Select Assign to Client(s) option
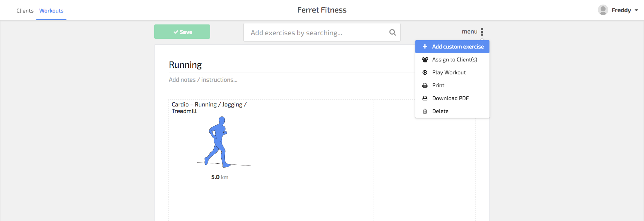Viewport: 644px width, 221px height. tap(452, 60)
